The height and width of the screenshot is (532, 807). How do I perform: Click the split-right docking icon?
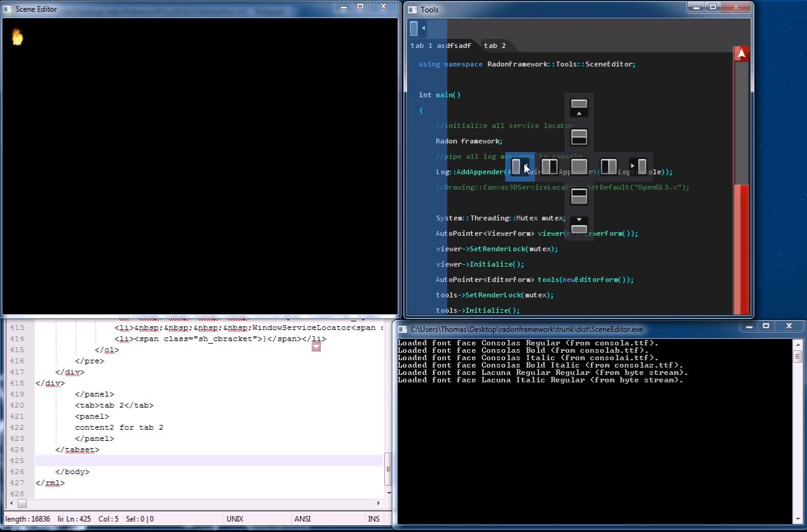[609, 166]
